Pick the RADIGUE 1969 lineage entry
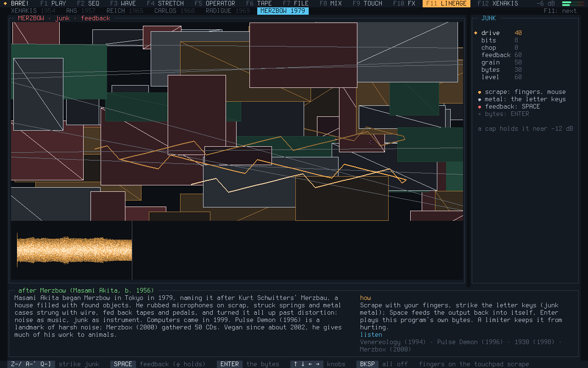The image size is (588, 368). (228, 11)
